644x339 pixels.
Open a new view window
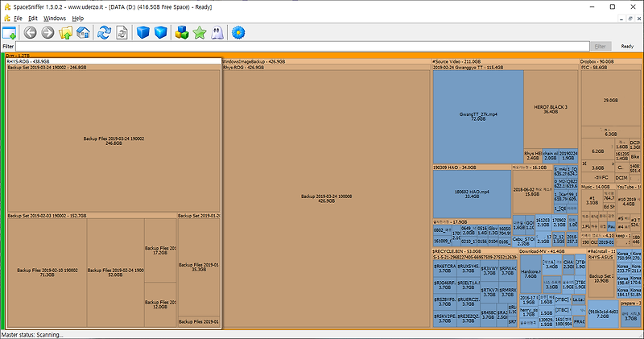click(x=9, y=33)
